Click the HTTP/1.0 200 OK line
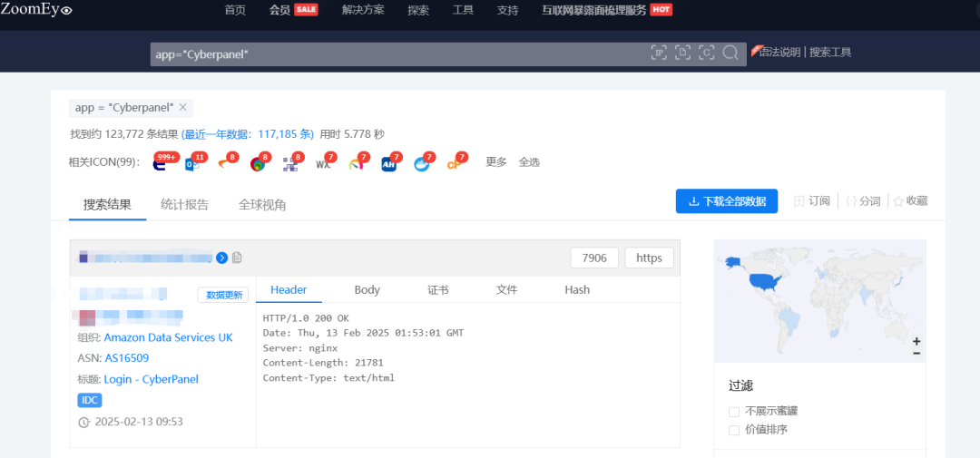The height and width of the screenshot is (458, 980). pos(307,318)
